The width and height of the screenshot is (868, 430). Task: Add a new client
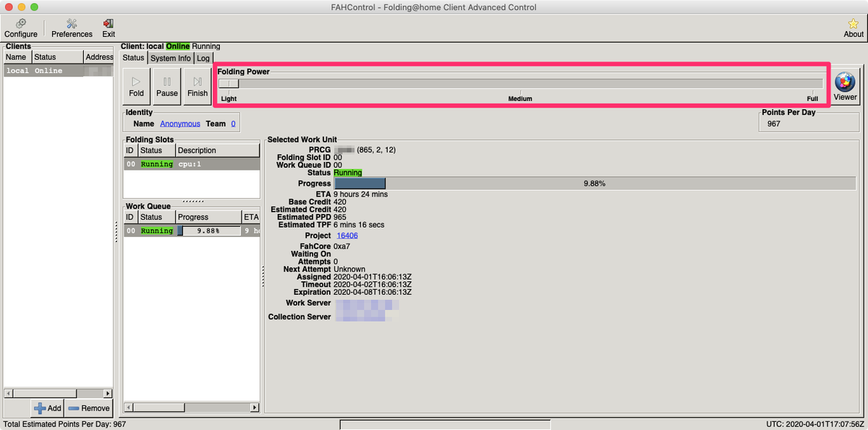click(48, 408)
